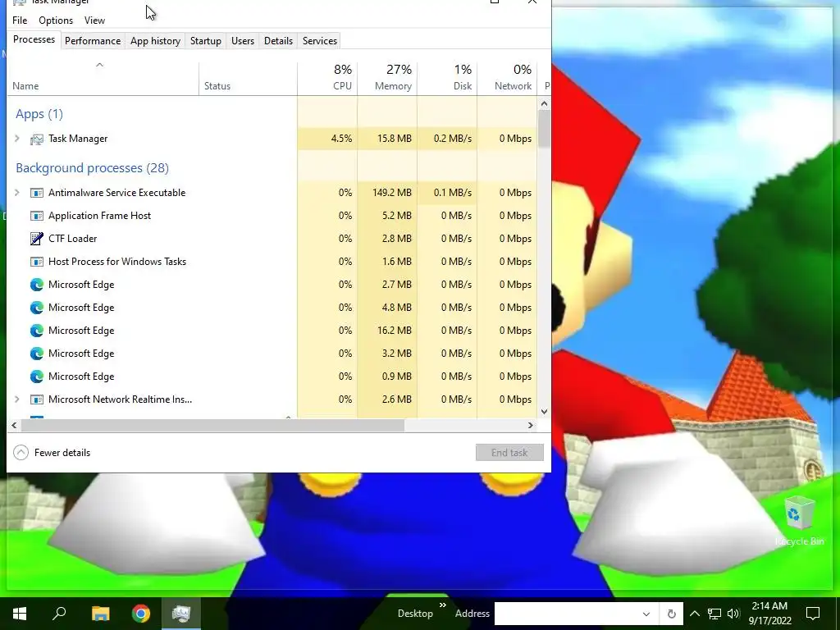Expand Antimalware Service Executable row

coord(17,193)
